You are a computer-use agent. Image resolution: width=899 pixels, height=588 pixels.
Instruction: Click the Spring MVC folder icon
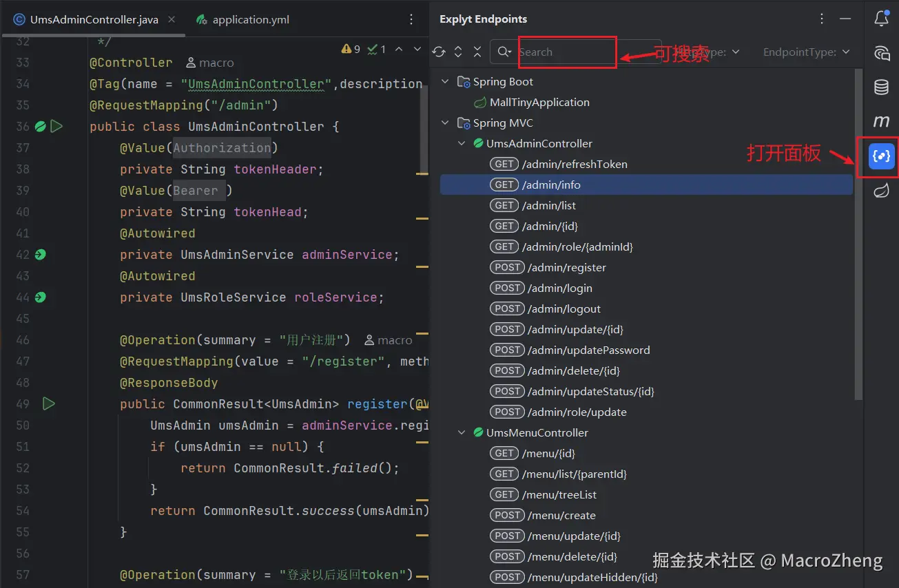(464, 123)
